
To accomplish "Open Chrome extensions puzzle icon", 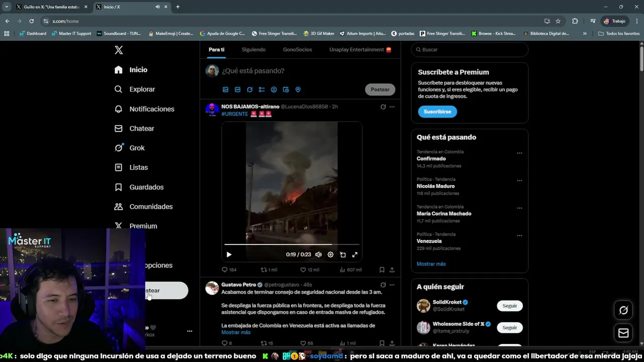I will (x=575, y=21).
